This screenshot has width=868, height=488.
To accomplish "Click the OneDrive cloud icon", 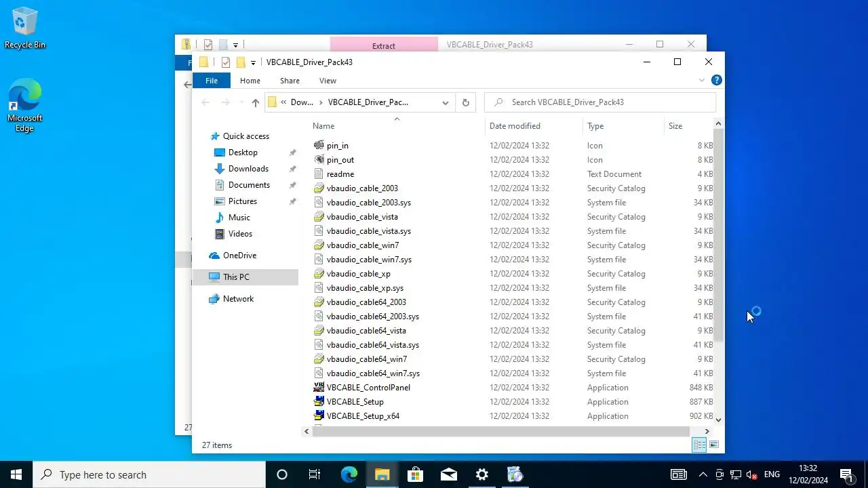I will click(x=214, y=256).
